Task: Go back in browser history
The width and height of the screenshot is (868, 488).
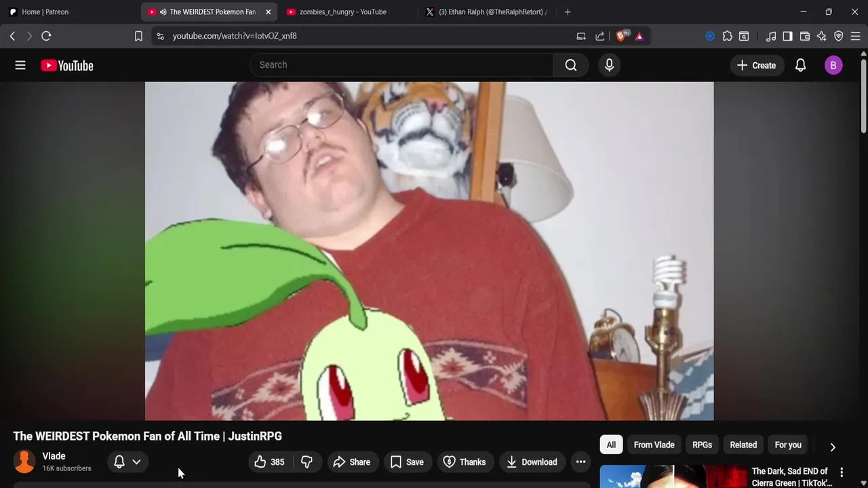Action: [12, 36]
